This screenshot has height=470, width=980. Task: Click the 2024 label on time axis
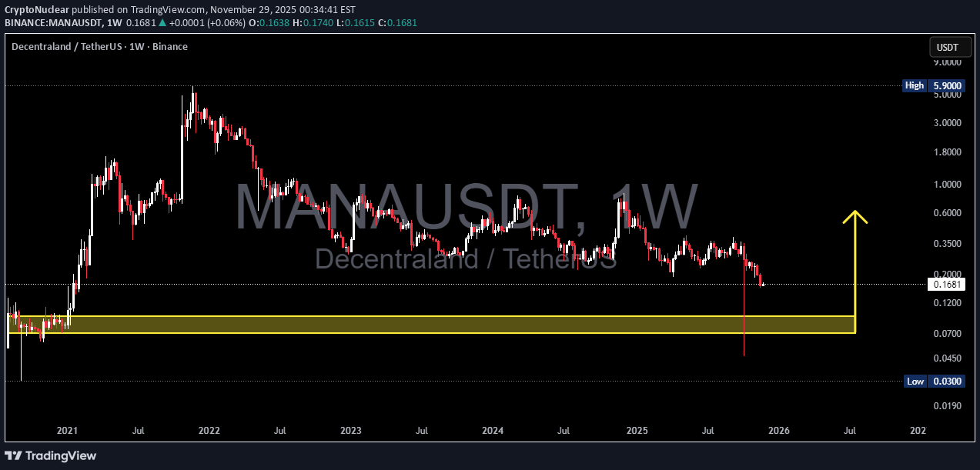click(x=493, y=432)
